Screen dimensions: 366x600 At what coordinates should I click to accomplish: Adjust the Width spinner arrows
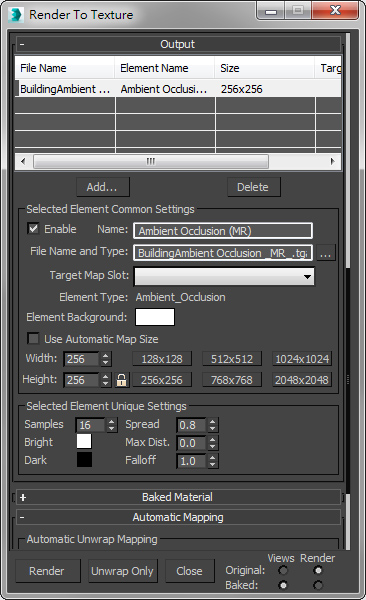pos(106,359)
